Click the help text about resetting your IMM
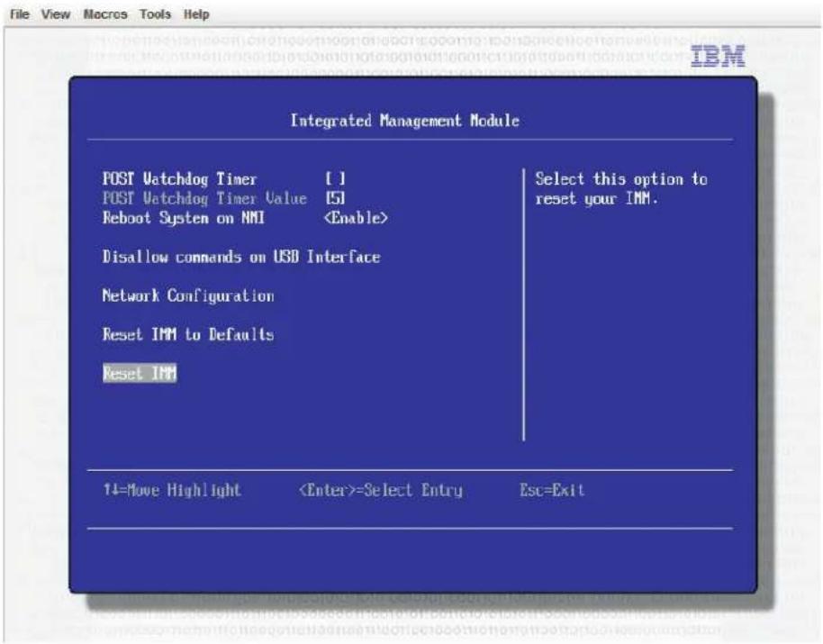This screenshot has width=823, height=644. tap(621, 189)
